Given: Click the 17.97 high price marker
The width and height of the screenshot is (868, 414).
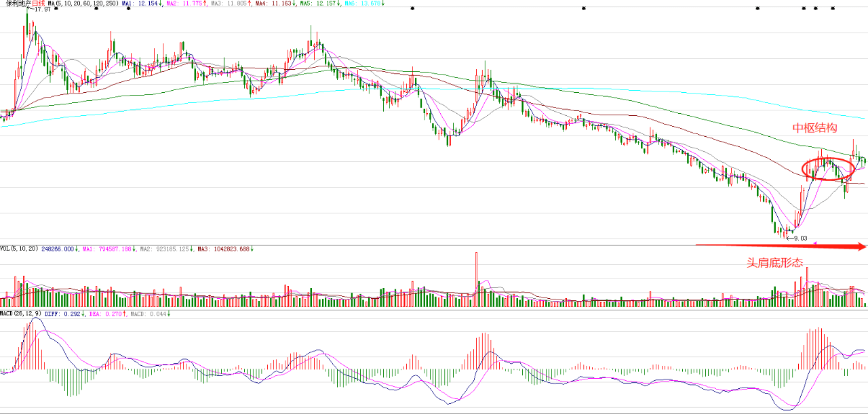Looking at the screenshot, I should 42,9.
